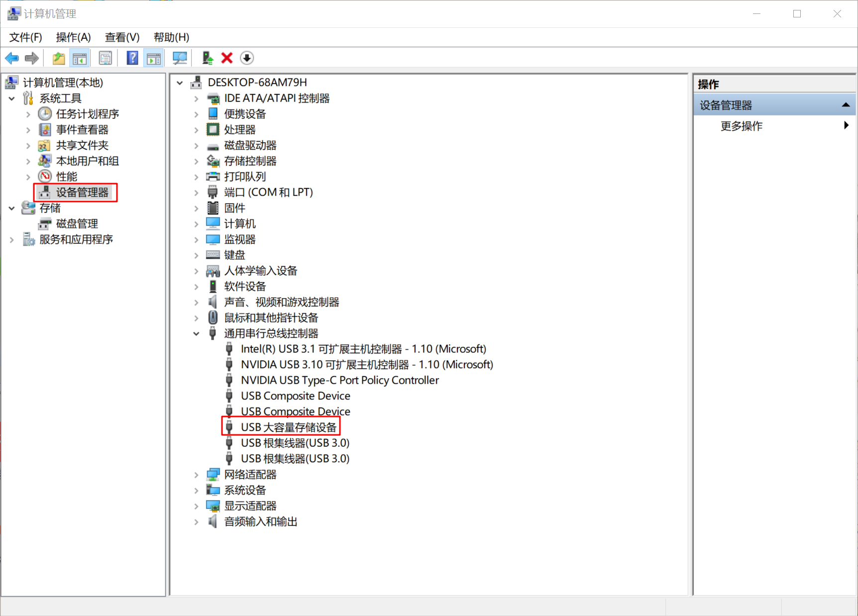Image resolution: width=858 pixels, height=616 pixels.
Task: Expand the 服务和应用程序 node
Action: [12, 240]
